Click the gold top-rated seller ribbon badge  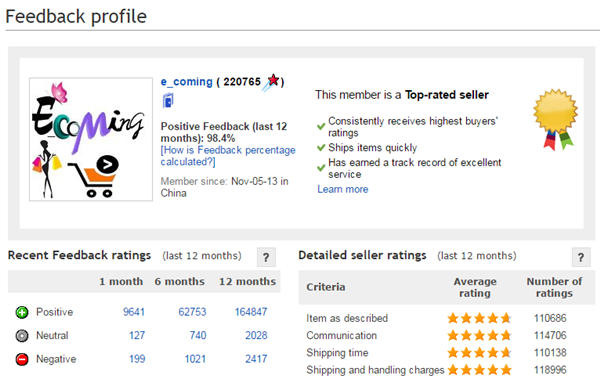[556, 119]
